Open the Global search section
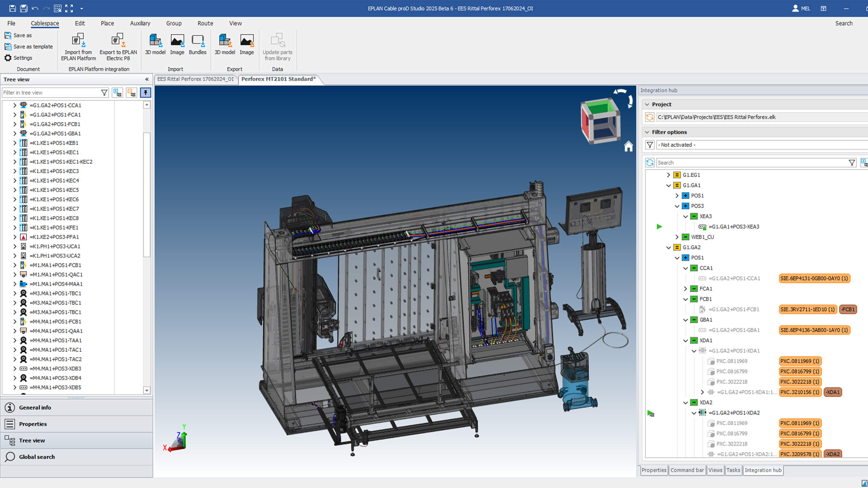Screen dimensions: 868x488 click(37, 457)
